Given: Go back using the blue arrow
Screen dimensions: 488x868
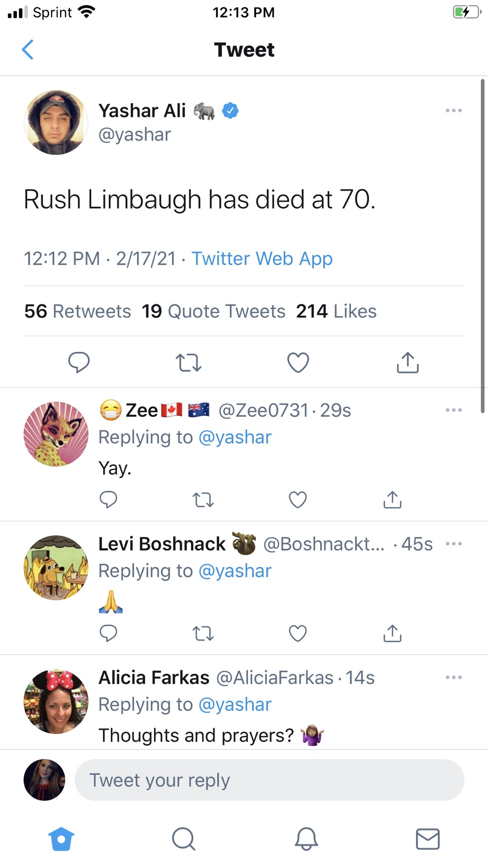Looking at the screenshot, I should [28, 50].
